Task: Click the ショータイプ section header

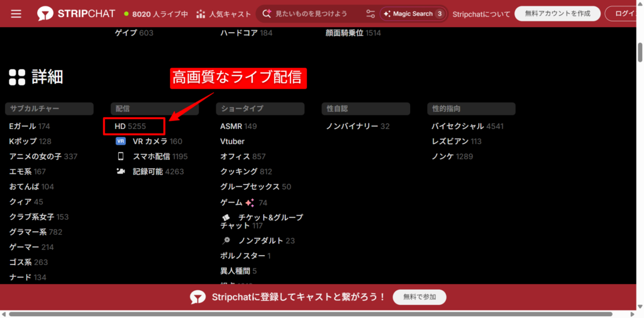Action: [260, 108]
